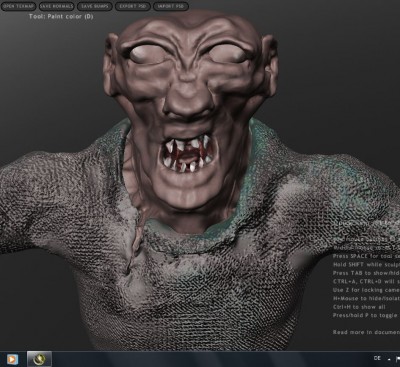Click the creature's nose on the model
Viewport: 400px width, 367px height.
(x=188, y=102)
